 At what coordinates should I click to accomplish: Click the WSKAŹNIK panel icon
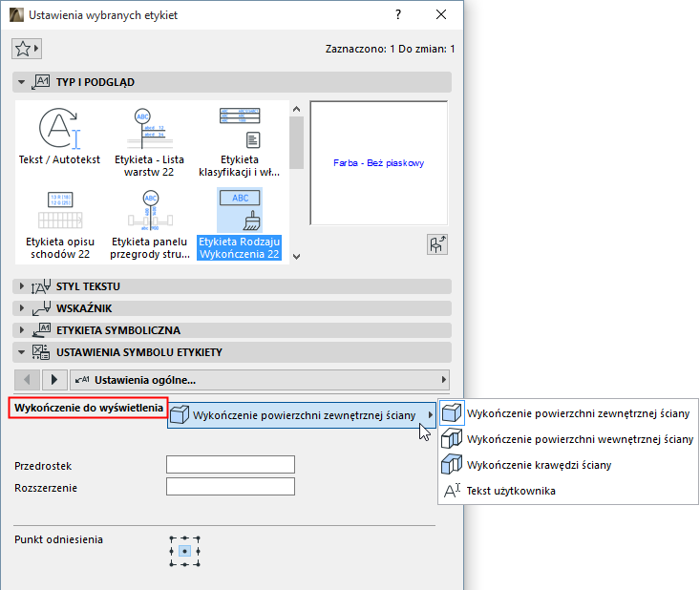[41, 308]
